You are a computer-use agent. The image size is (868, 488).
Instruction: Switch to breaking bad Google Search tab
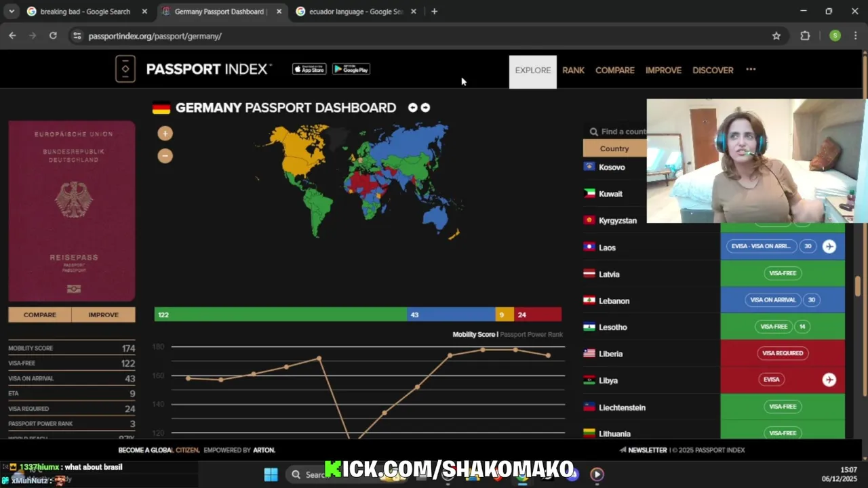click(85, 12)
